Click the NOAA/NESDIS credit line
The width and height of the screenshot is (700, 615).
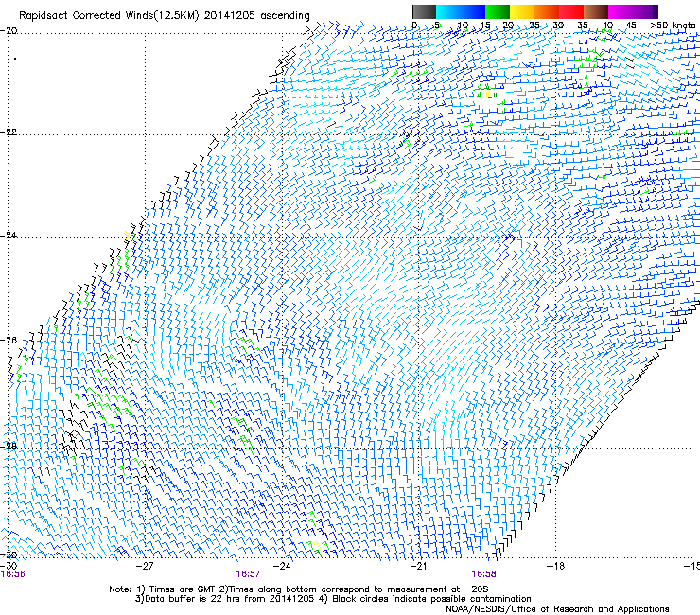pyautogui.click(x=557, y=609)
